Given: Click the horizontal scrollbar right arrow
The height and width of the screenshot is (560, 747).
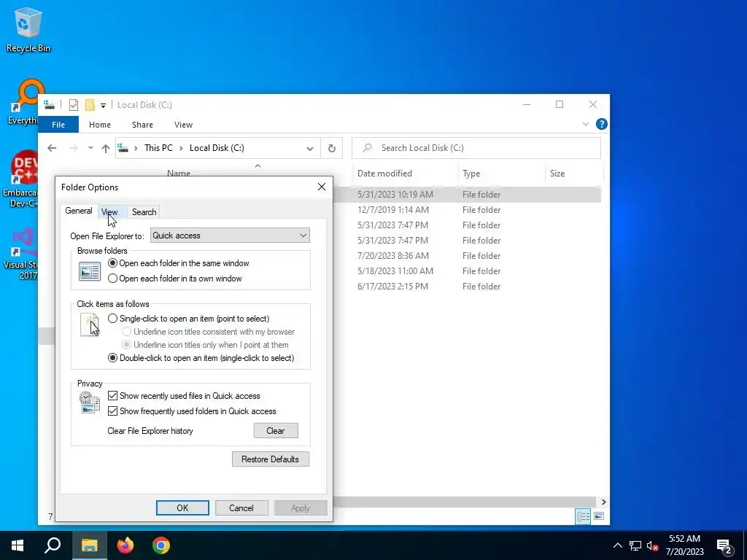Looking at the screenshot, I should tap(603, 502).
